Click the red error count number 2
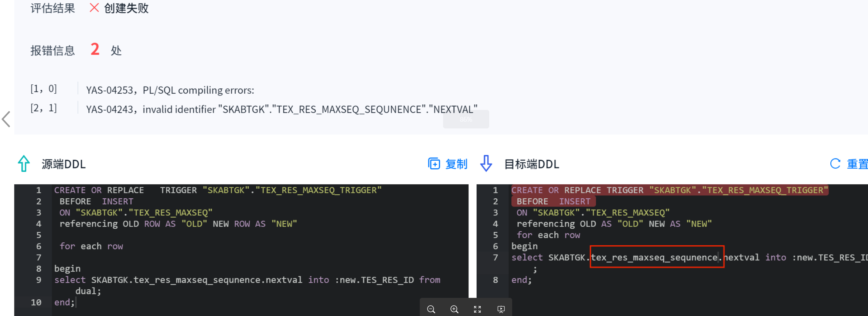 point(95,49)
